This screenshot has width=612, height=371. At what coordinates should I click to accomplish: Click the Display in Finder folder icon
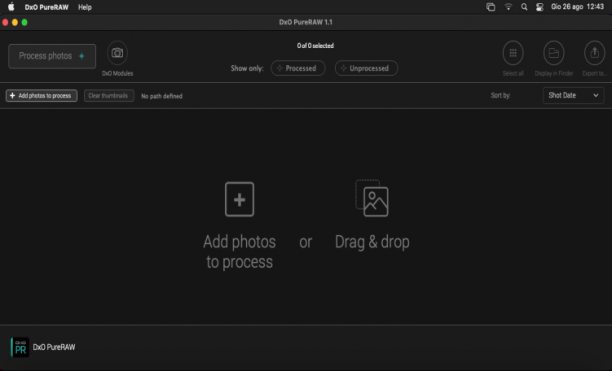pyautogui.click(x=553, y=53)
